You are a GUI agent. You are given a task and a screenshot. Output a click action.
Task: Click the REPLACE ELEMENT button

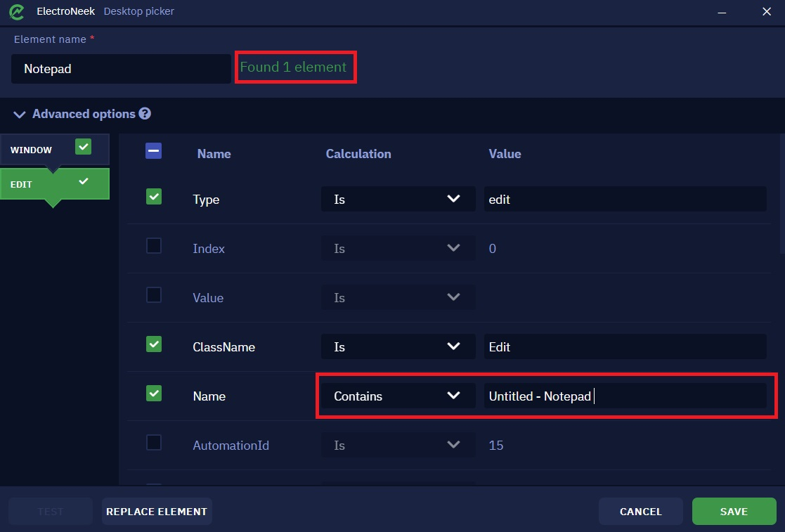click(157, 512)
